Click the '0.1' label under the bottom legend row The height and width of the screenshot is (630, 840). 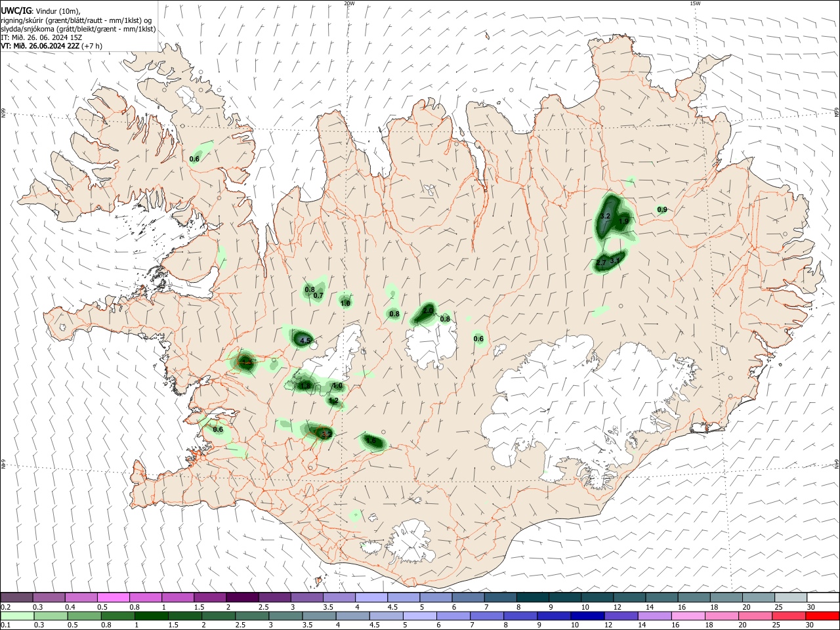5,625
